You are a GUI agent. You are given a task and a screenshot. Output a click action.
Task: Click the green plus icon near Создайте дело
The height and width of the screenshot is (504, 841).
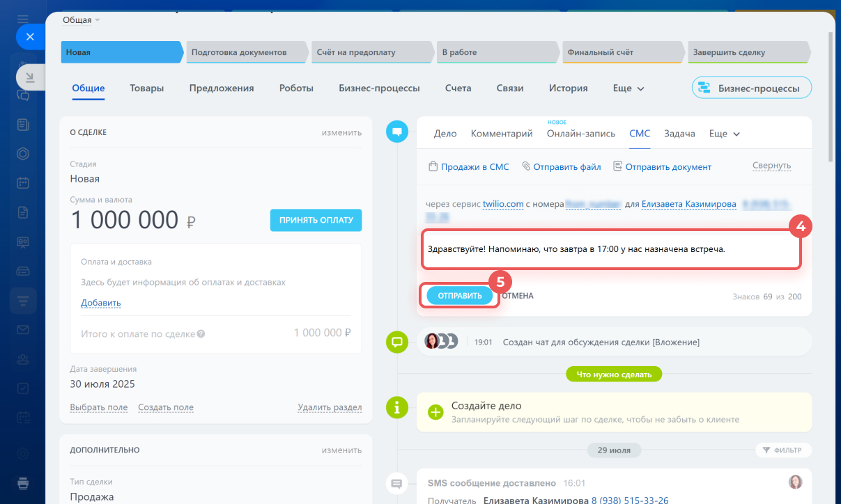point(435,412)
